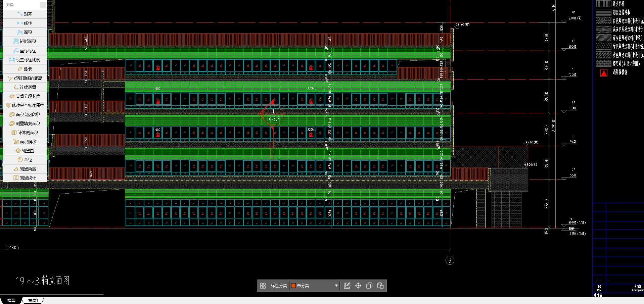Click the ±0.000 (7.700) level label
The width and height of the screenshot is (644, 304).
577,222
